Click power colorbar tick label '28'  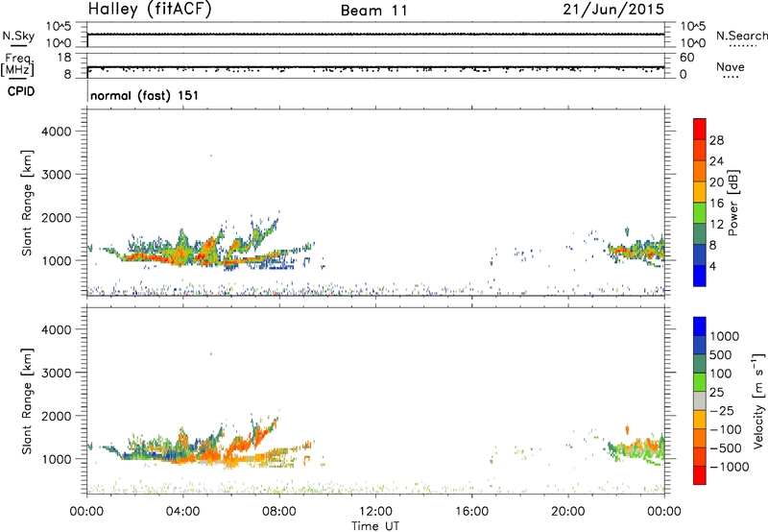[x=716, y=140]
